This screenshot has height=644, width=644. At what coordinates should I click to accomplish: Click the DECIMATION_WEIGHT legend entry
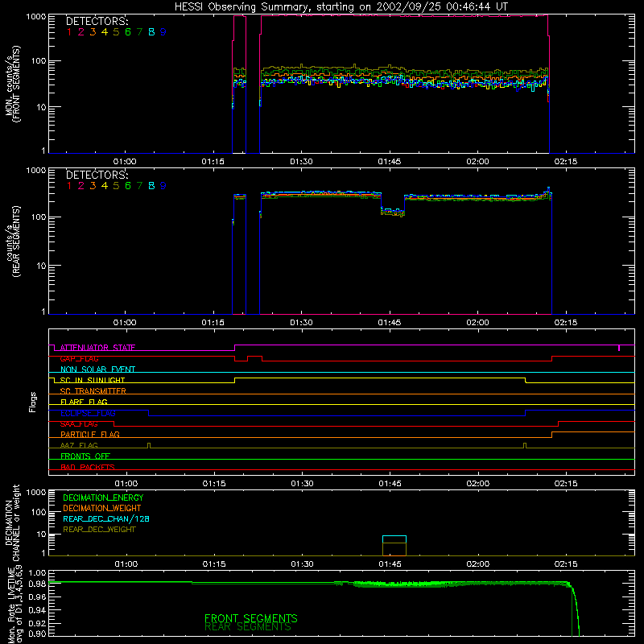pyautogui.click(x=102, y=509)
